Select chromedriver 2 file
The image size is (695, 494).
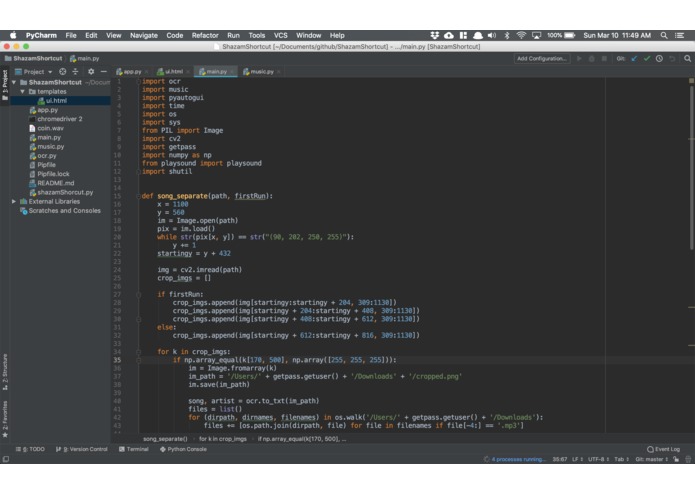click(x=59, y=119)
